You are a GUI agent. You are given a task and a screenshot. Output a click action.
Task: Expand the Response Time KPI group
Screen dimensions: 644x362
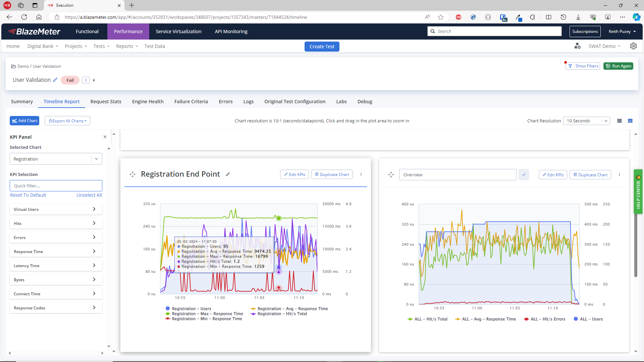click(56, 251)
